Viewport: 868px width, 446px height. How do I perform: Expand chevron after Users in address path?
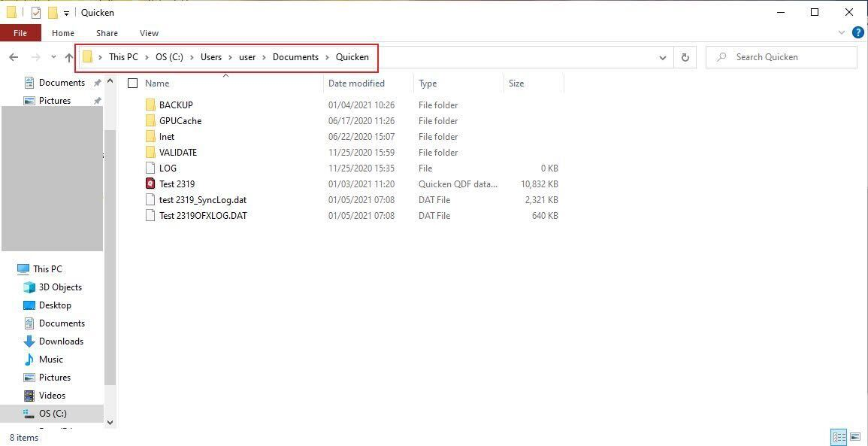click(230, 57)
